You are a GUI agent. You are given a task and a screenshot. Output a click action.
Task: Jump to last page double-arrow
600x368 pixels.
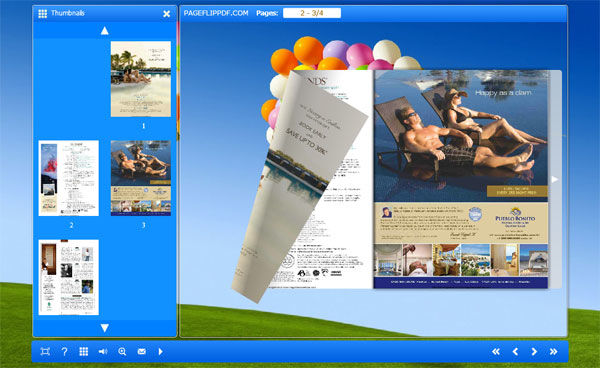point(553,352)
